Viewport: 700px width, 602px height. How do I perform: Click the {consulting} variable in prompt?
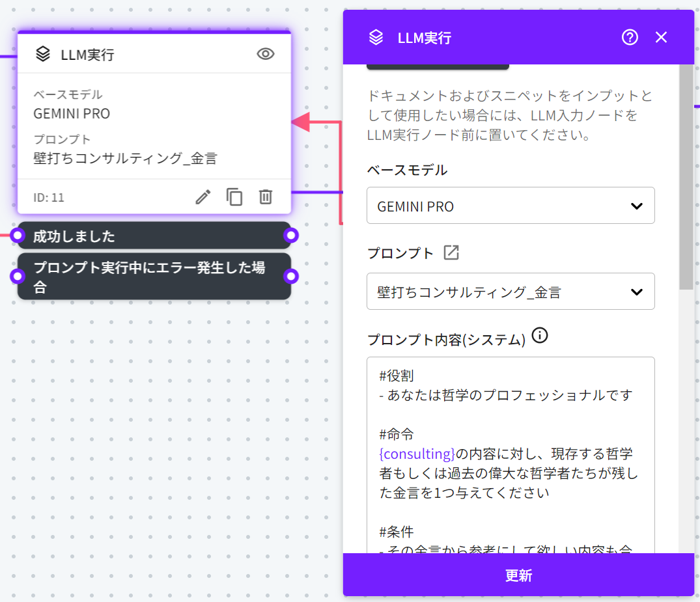pyautogui.click(x=416, y=454)
